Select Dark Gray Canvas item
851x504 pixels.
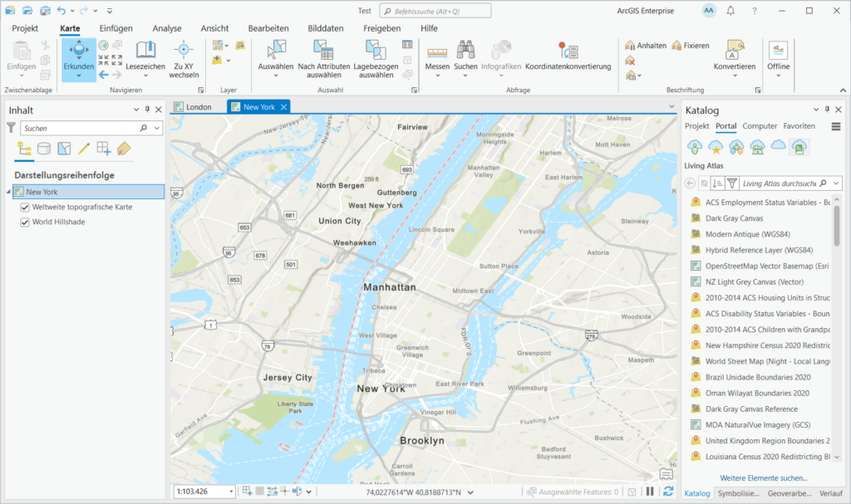click(734, 218)
